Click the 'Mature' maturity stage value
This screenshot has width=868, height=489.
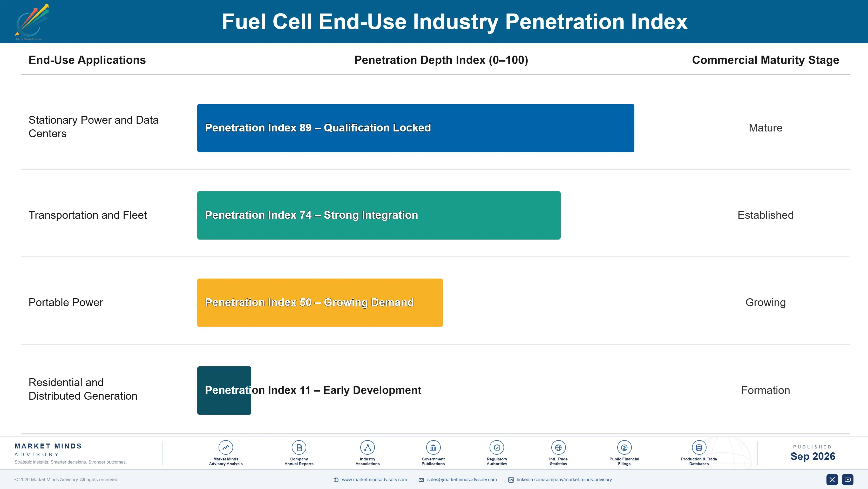click(765, 128)
